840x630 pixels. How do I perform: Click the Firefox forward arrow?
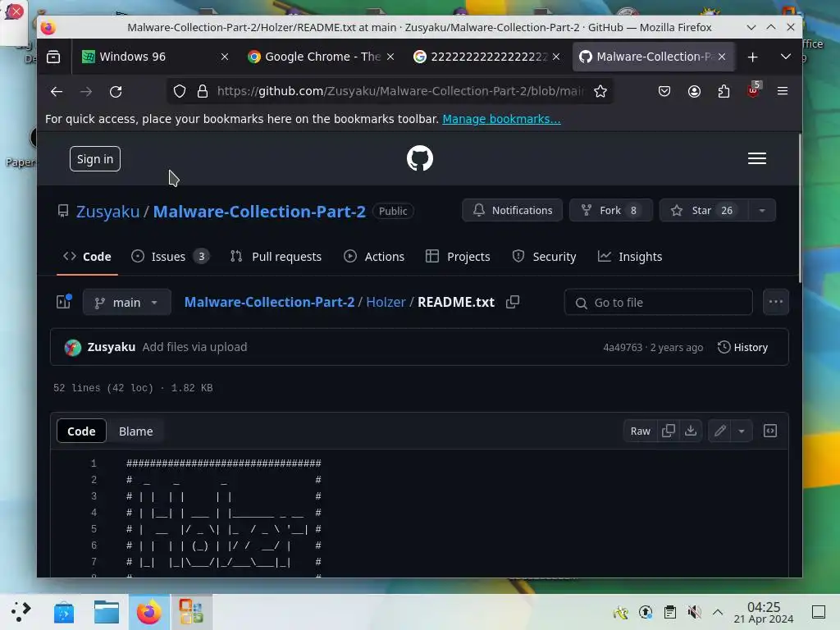point(85,92)
